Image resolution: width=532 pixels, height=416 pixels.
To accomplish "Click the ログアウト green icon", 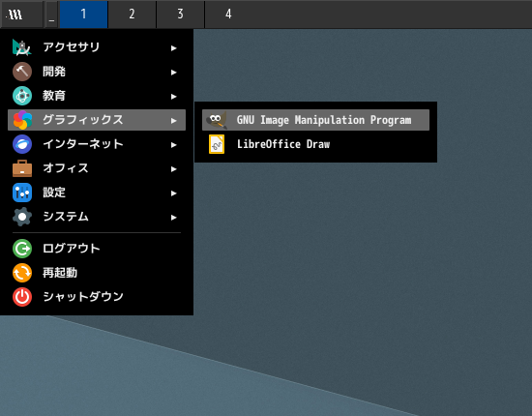I will click(x=22, y=249).
